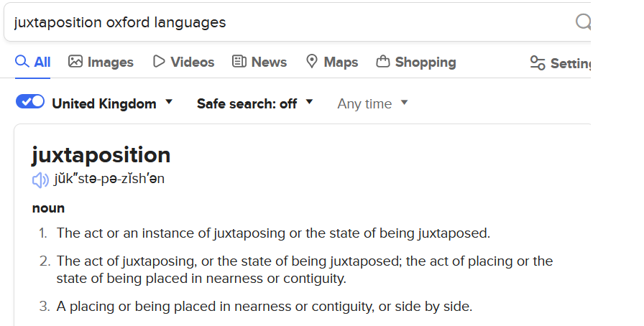This screenshot has height=326, width=644.
Task: Expand the Safe search: off dropdown
Action: pos(309,103)
